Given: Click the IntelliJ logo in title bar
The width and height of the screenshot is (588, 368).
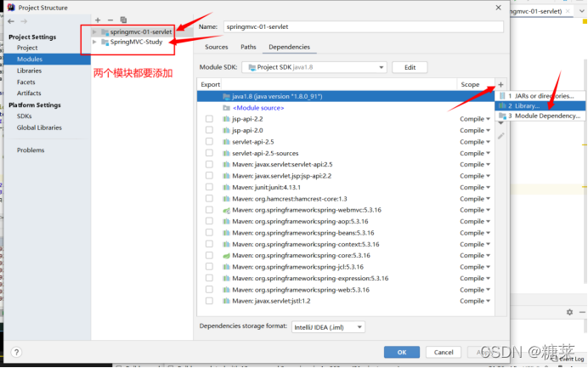Looking at the screenshot, I should coord(11,7).
